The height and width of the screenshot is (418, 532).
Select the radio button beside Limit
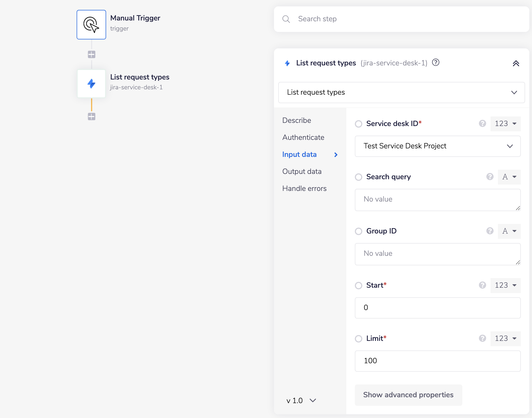click(359, 338)
